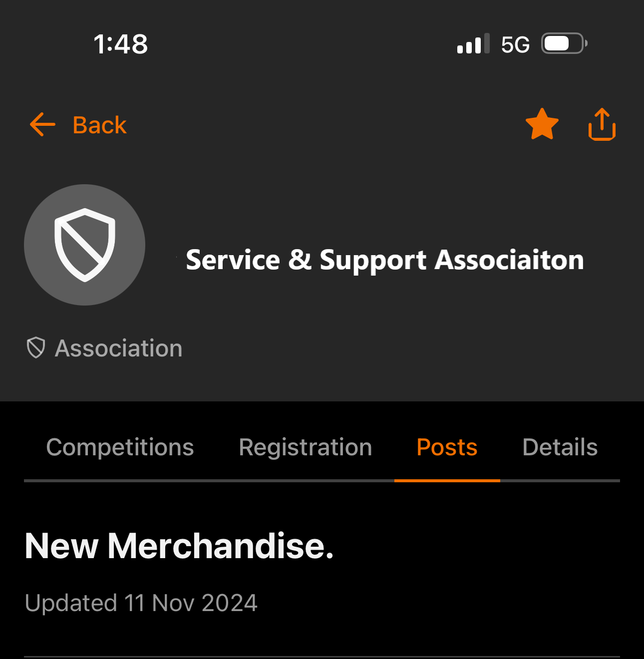Viewport: 644px width, 659px height.
Task: Tap the orange underline below Posts
Action: 447,480
